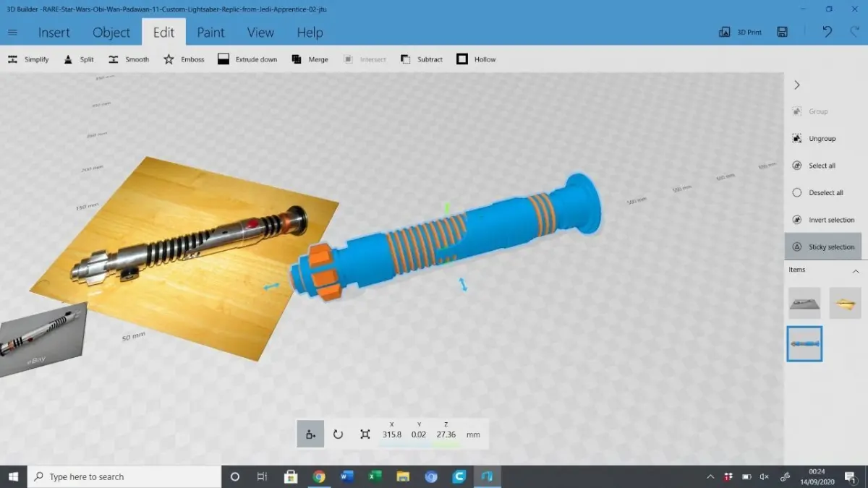
Task: Save the model with the disk icon
Action: pyautogui.click(x=782, y=33)
